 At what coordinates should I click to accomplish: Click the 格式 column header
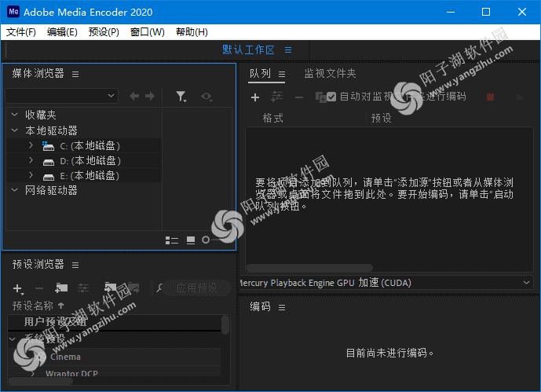tap(273, 119)
